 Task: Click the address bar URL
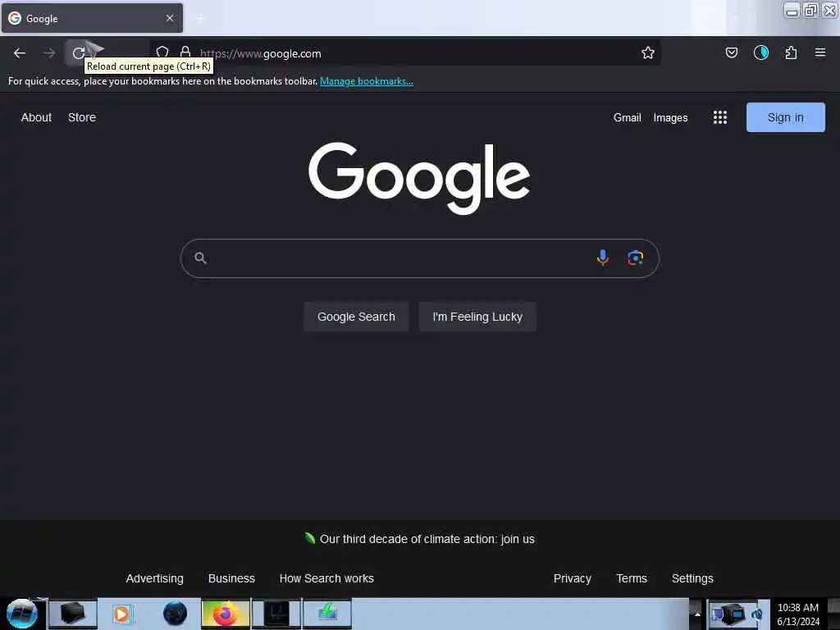point(261,53)
